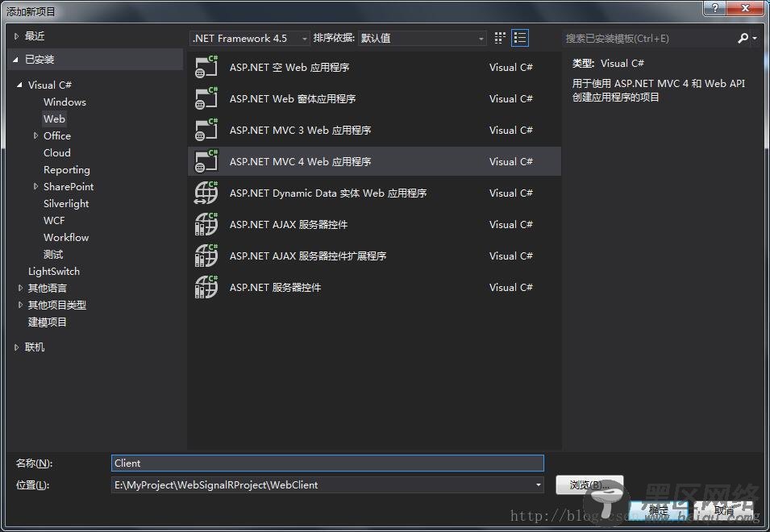Viewport: 770px width, 532px height.
Task: Expand the Office node
Action: (x=35, y=135)
